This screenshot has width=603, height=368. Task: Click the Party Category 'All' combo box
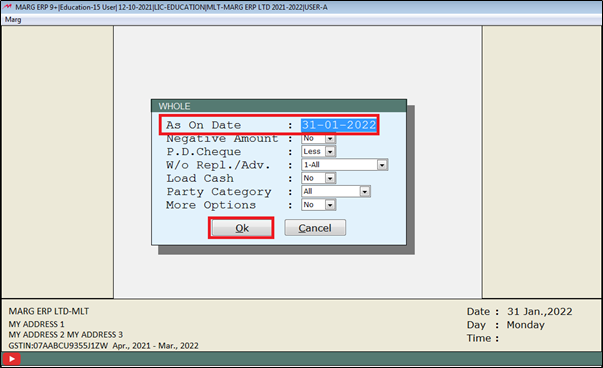[336, 191]
